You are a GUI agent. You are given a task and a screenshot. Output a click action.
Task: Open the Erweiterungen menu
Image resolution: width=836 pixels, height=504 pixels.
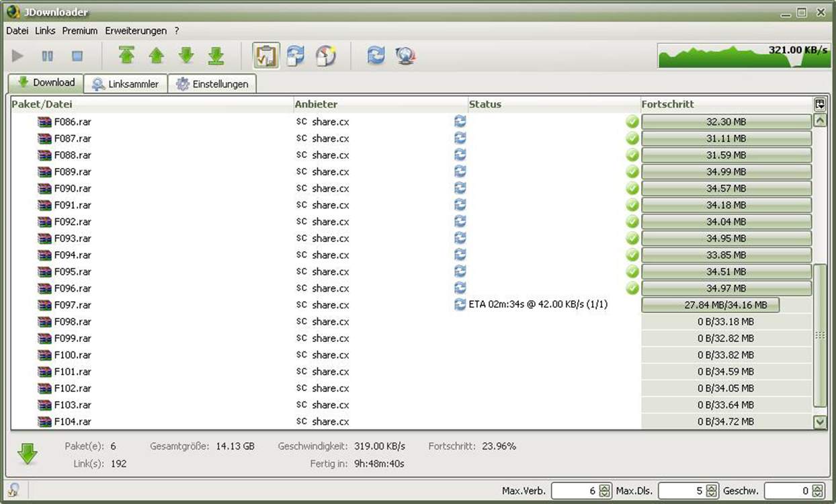[136, 31]
